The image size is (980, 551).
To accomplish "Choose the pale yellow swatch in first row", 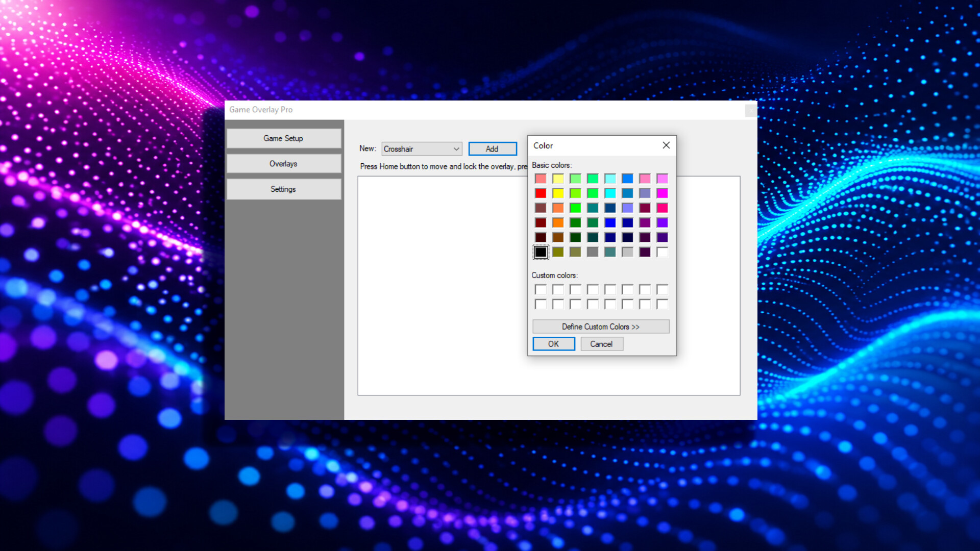I will (558, 179).
